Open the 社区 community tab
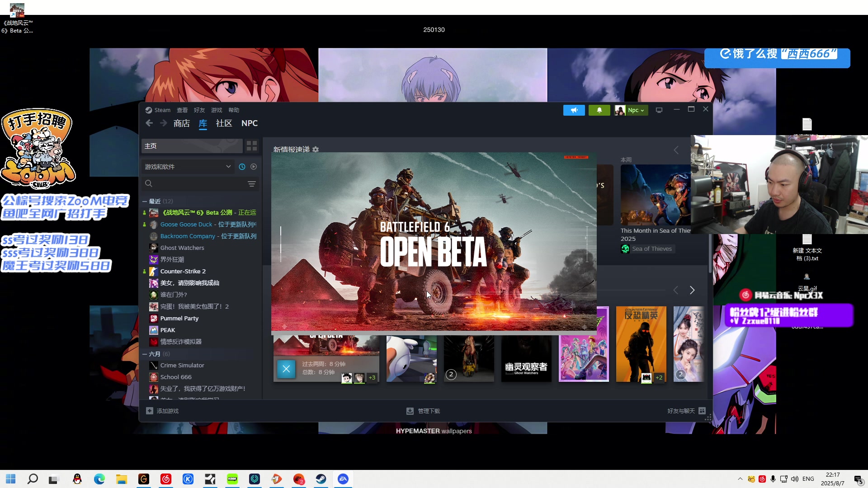This screenshot has height=488, width=868. 224,123
